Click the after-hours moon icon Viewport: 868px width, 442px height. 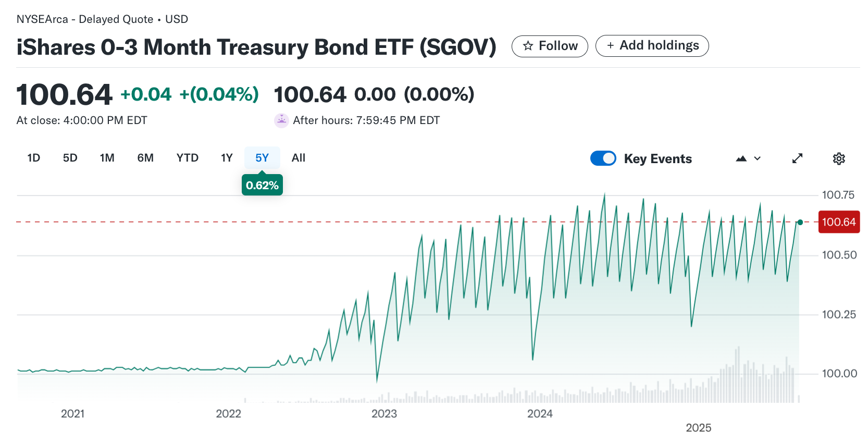tap(281, 120)
